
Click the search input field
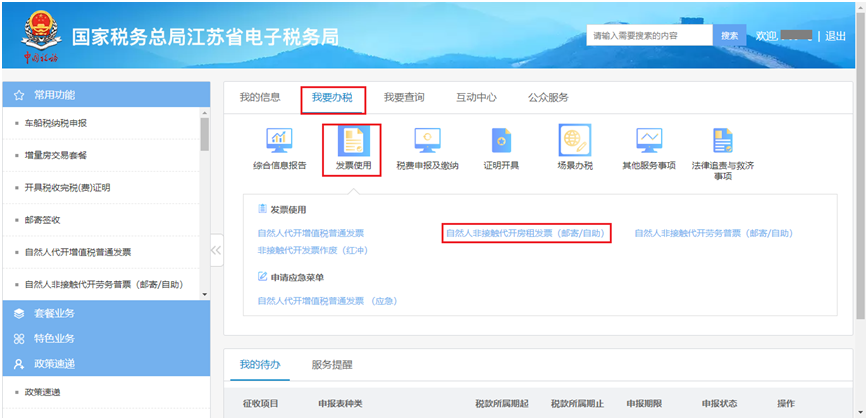(x=649, y=36)
